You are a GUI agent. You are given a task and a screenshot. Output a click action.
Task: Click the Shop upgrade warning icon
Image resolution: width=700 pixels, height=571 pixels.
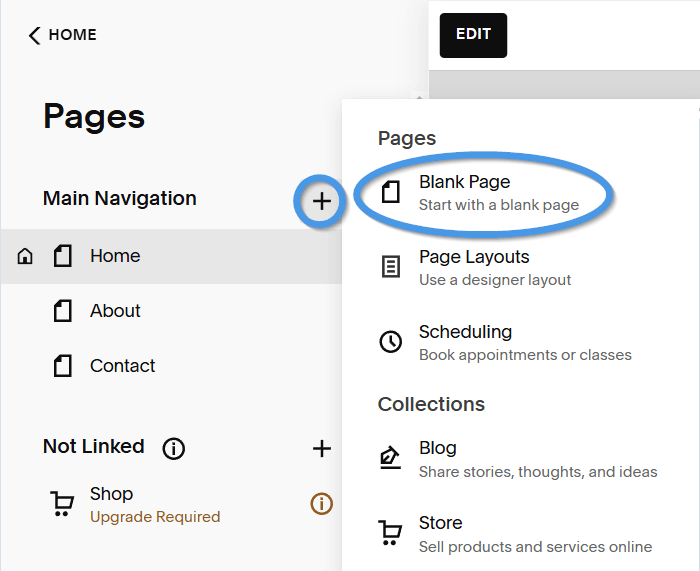tap(321, 504)
